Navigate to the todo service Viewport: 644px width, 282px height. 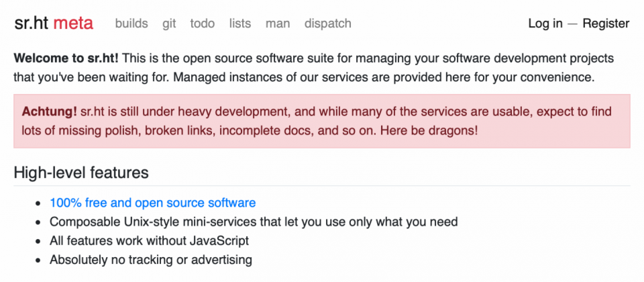pos(202,23)
